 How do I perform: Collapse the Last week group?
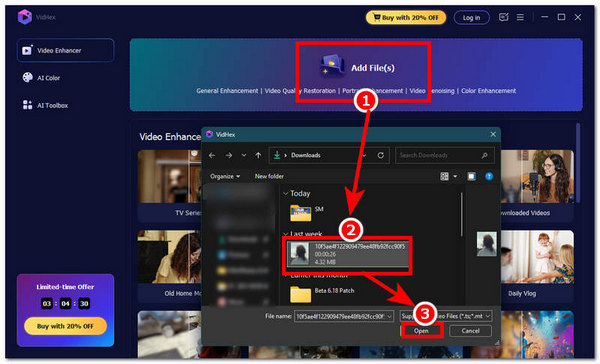coord(285,233)
